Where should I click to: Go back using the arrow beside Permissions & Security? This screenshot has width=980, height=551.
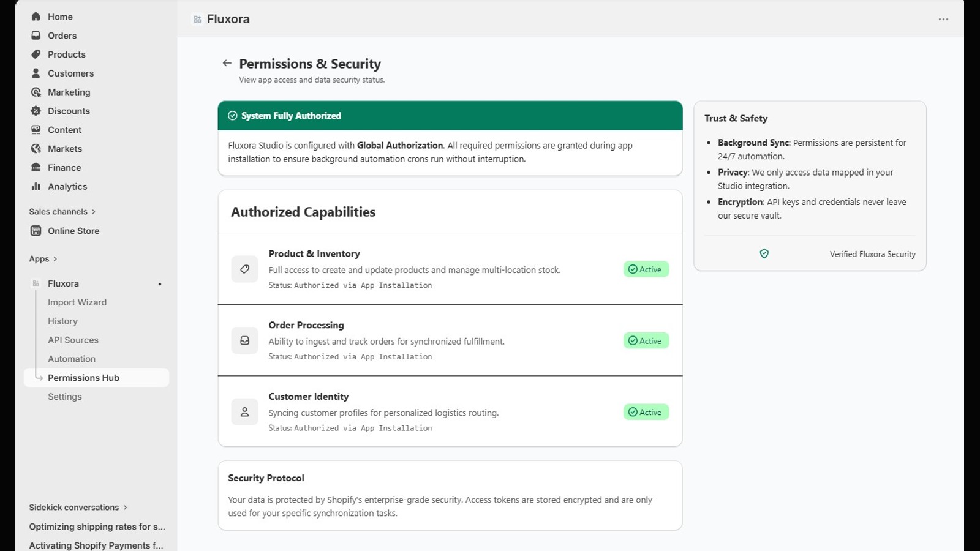(227, 63)
